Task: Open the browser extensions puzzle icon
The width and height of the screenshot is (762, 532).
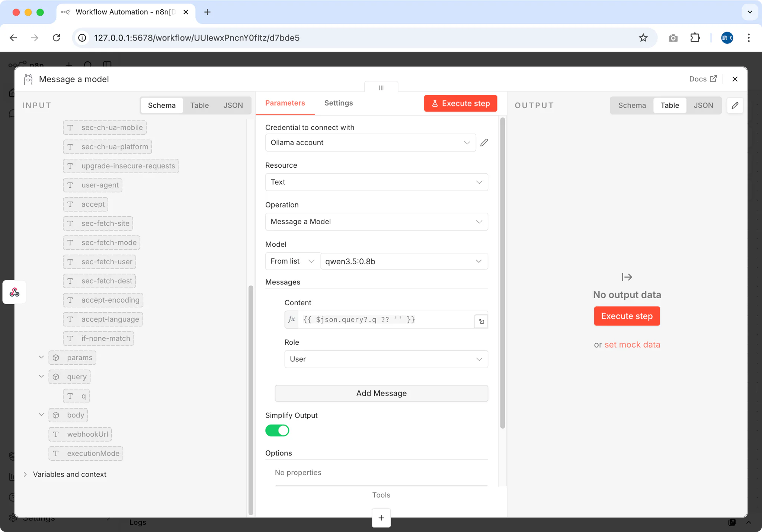Action: point(695,38)
